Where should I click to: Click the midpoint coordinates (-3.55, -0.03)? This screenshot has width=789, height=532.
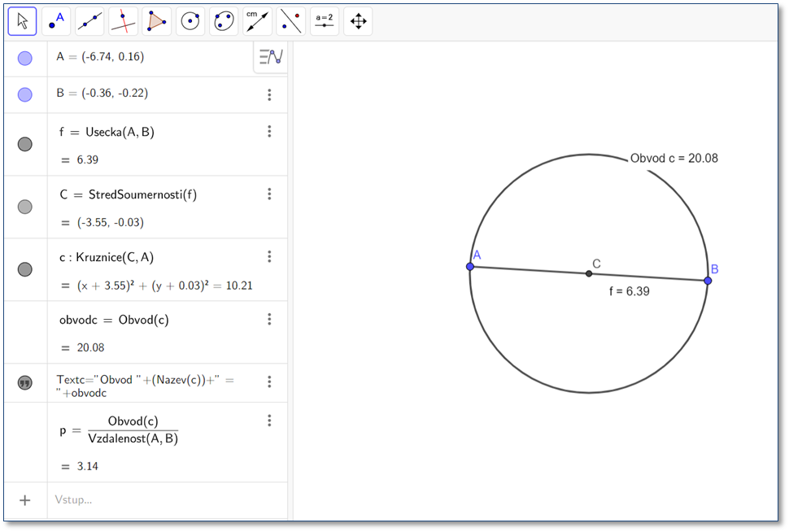[x=110, y=222]
